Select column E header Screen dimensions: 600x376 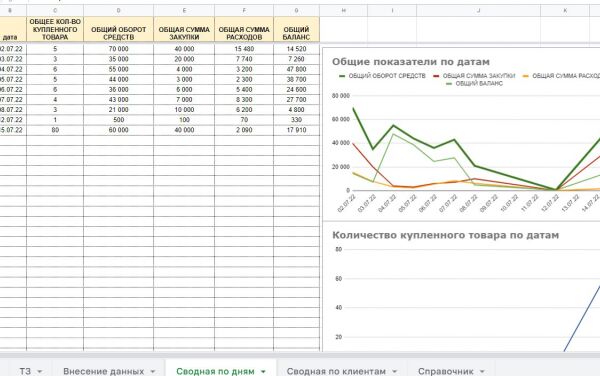click(x=184, y=11)
